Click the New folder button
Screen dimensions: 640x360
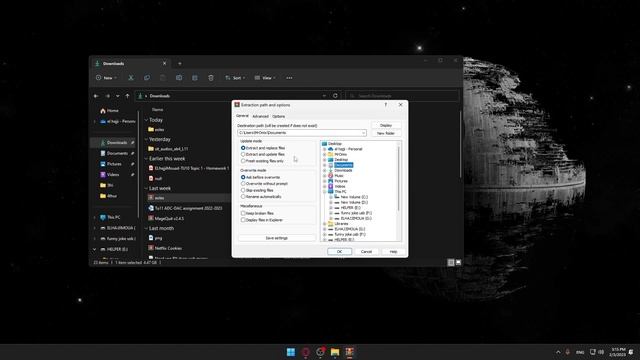(386, 133)
